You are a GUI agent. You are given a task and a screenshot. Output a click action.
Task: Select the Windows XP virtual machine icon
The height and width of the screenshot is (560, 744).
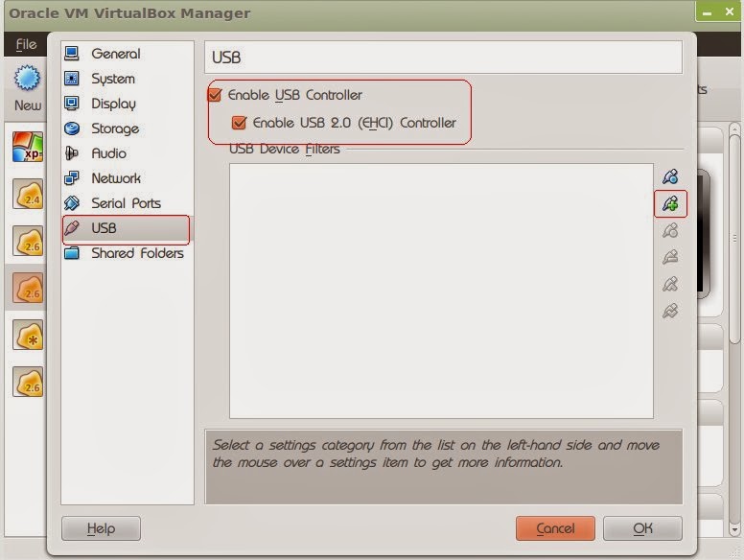tap(28, 147)
